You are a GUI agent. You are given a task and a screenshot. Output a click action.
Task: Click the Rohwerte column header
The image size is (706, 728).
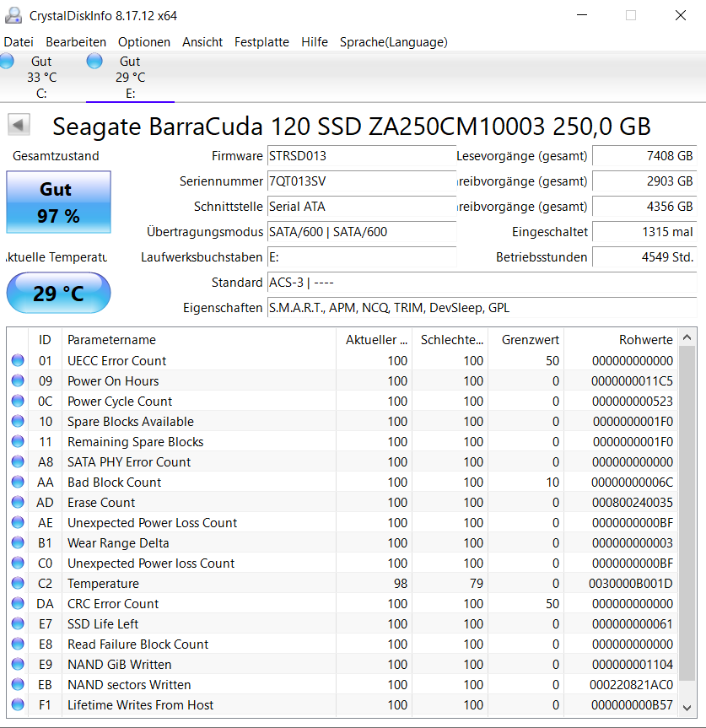621,340
